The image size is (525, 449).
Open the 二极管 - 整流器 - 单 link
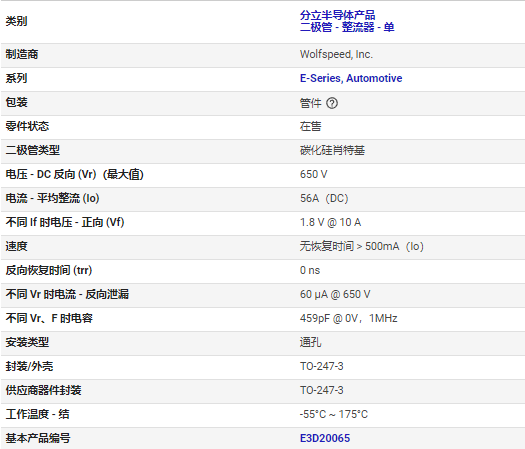pyautogui.click(x=347, y=27)
